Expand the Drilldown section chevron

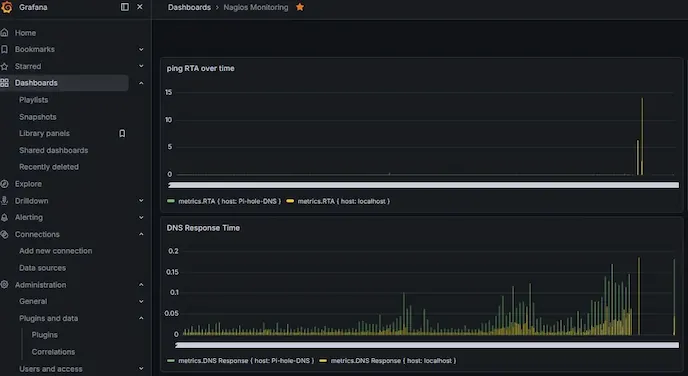click(x=141, y=201)
